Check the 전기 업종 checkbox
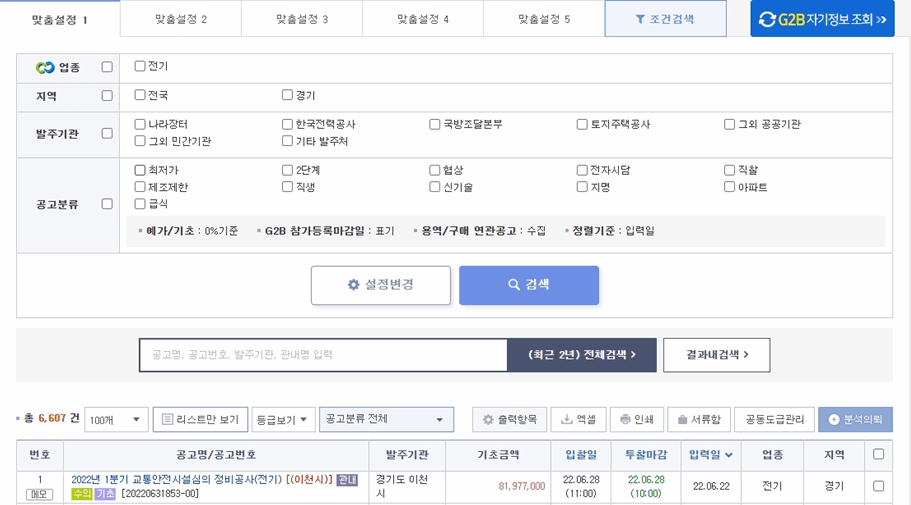The height and width of the screenshot is (505, 911). pos(140,66)
